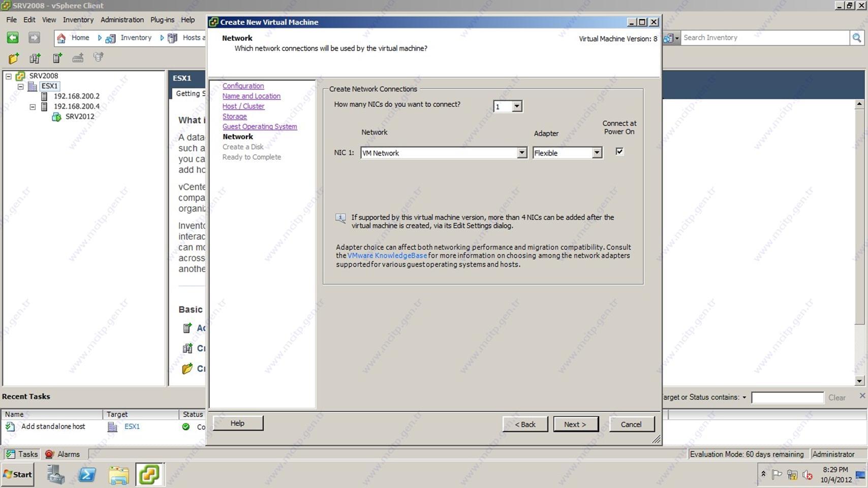Show hidden tray icons arrow

(763, 474)
